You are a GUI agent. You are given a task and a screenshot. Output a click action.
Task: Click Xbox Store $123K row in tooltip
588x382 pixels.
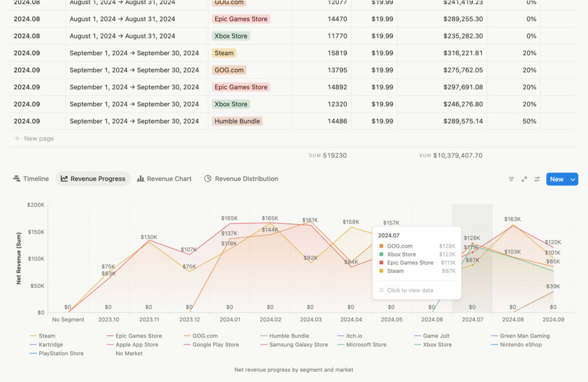click(417, 254)
